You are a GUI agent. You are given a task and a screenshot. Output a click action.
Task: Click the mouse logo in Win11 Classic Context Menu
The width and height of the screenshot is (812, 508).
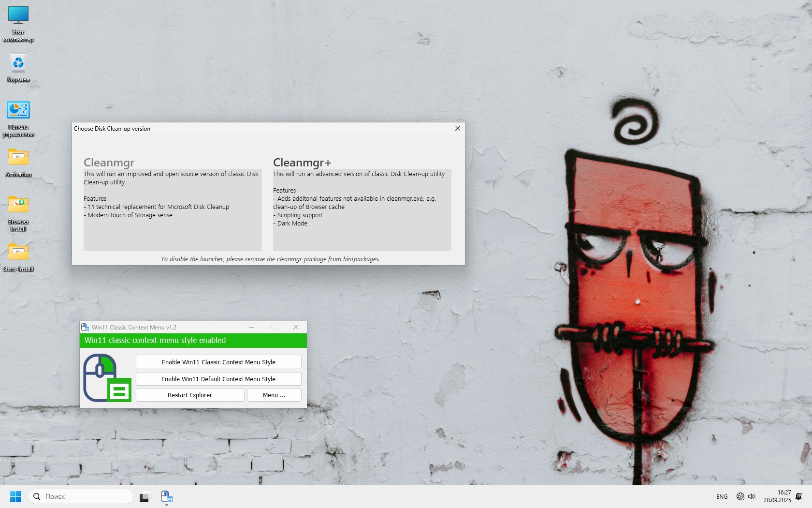pos(107,378)
